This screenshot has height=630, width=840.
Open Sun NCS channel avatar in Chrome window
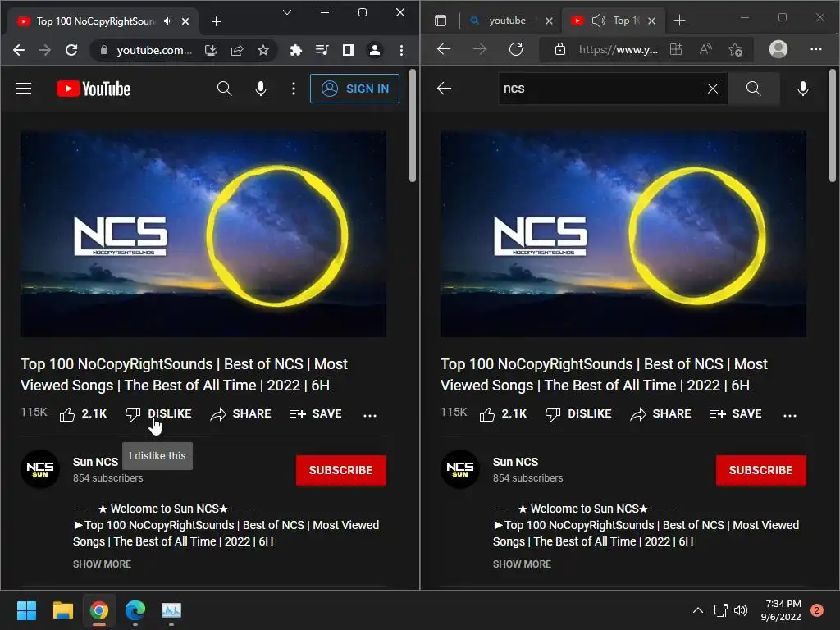39,468
